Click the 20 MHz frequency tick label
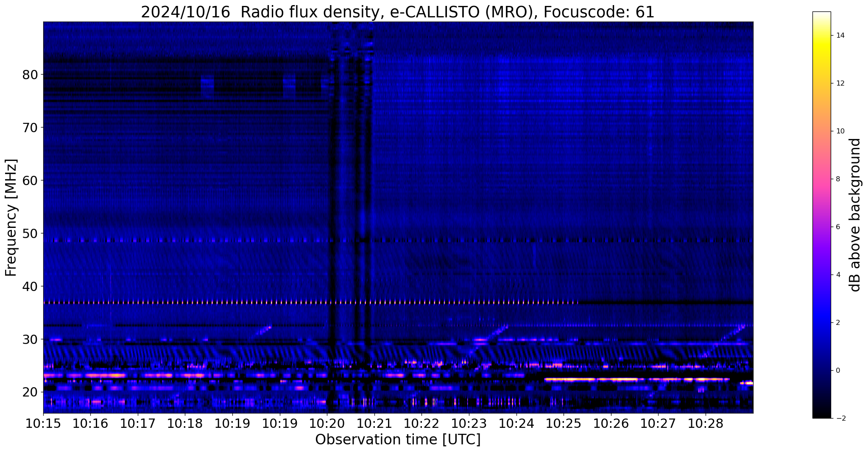 pyautogui.click(x=30, y=392)
